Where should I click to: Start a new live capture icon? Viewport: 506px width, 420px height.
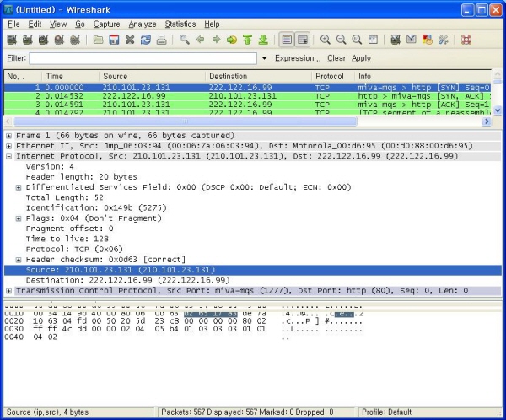[43, 40]
